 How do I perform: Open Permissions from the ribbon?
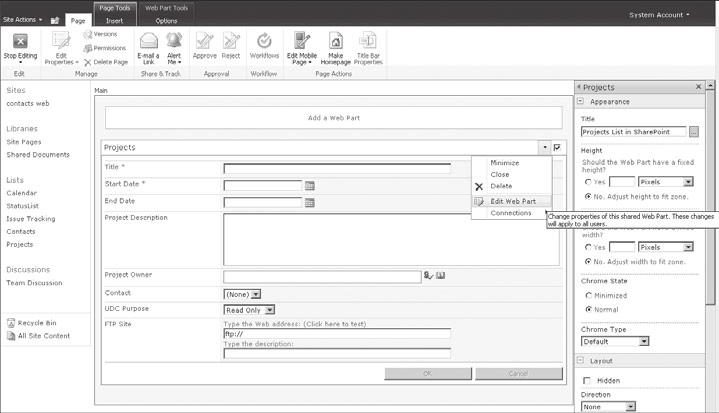coord(105,48)
